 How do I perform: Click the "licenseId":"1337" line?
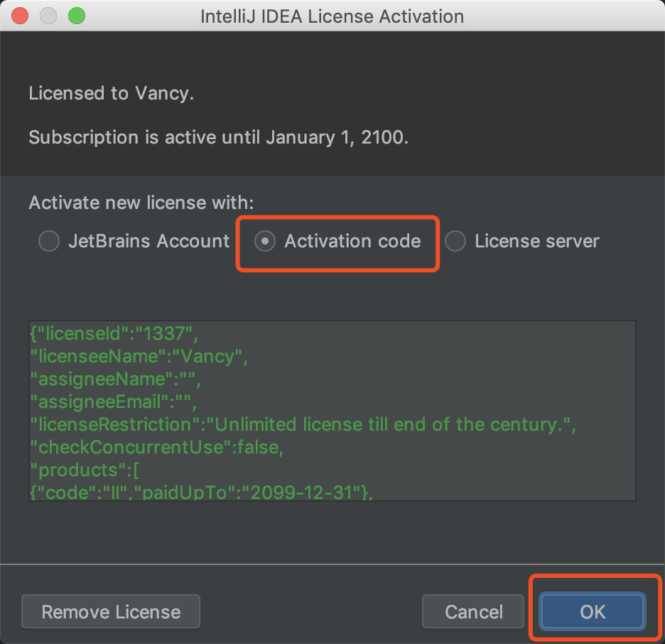coord(114,333)
